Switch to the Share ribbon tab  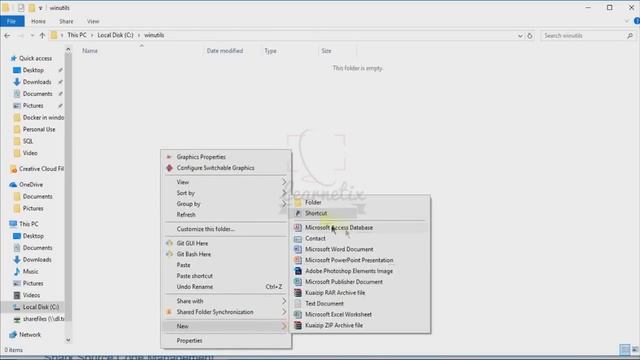pos(66,21)
